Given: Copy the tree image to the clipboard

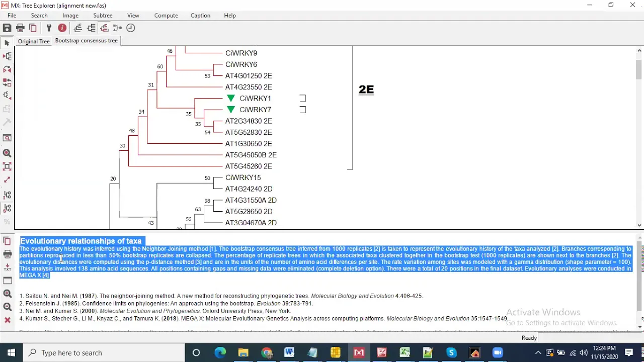Looking at the screenshot, I should pos(33,28).
